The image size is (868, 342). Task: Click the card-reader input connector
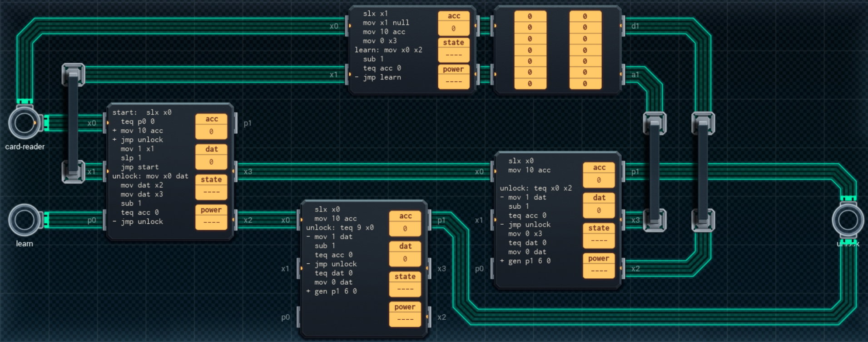pyautogui.click(x=25, y=123)
